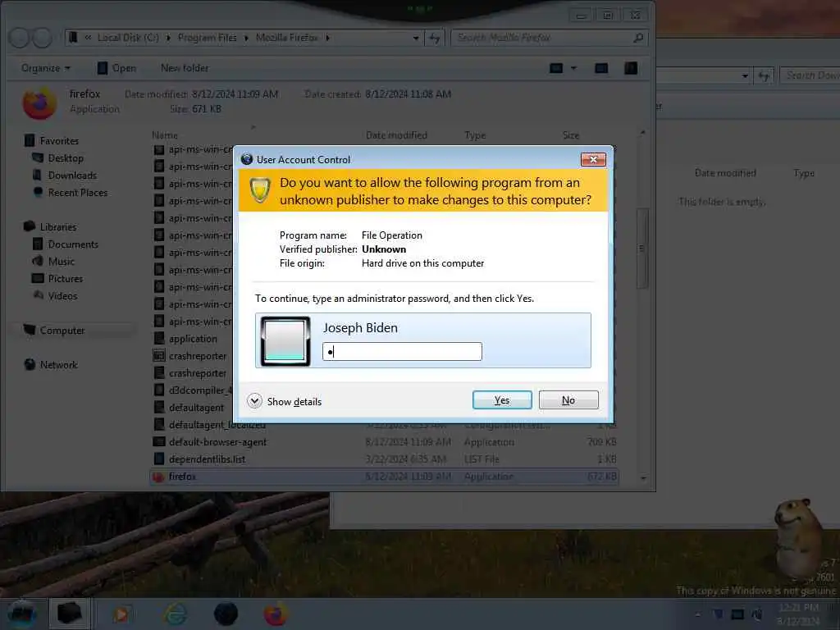
Task: Open view options dropdown arrow
Action: [573, 68]
